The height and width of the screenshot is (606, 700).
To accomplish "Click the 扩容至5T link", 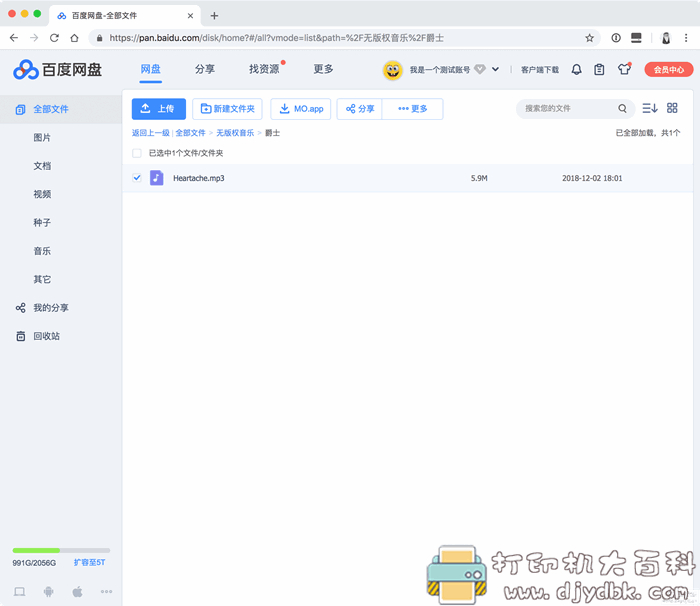I will tap(89, 562).
